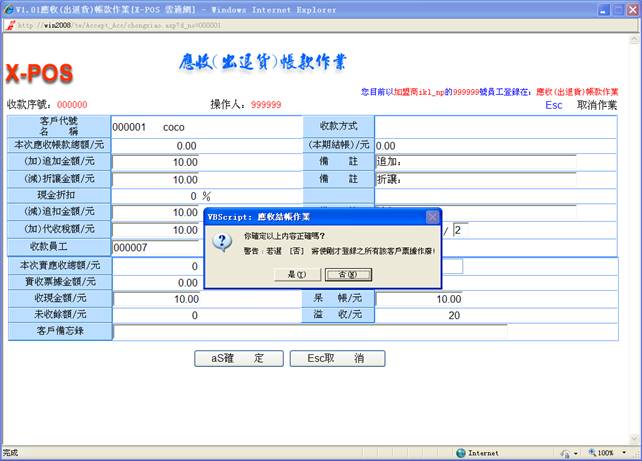Click Internet Explorer icon in title bar
Screen dimensions: 642x461
coord(8,8)
